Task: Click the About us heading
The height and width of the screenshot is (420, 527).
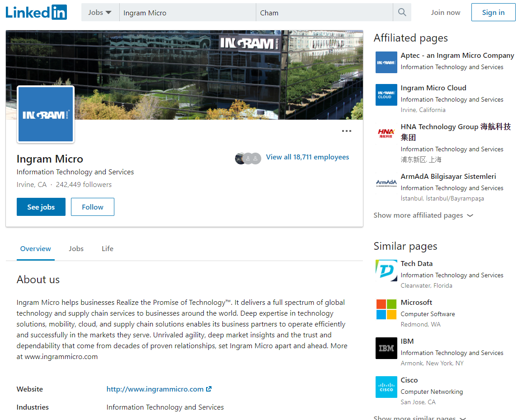Action: coord(38,280)
